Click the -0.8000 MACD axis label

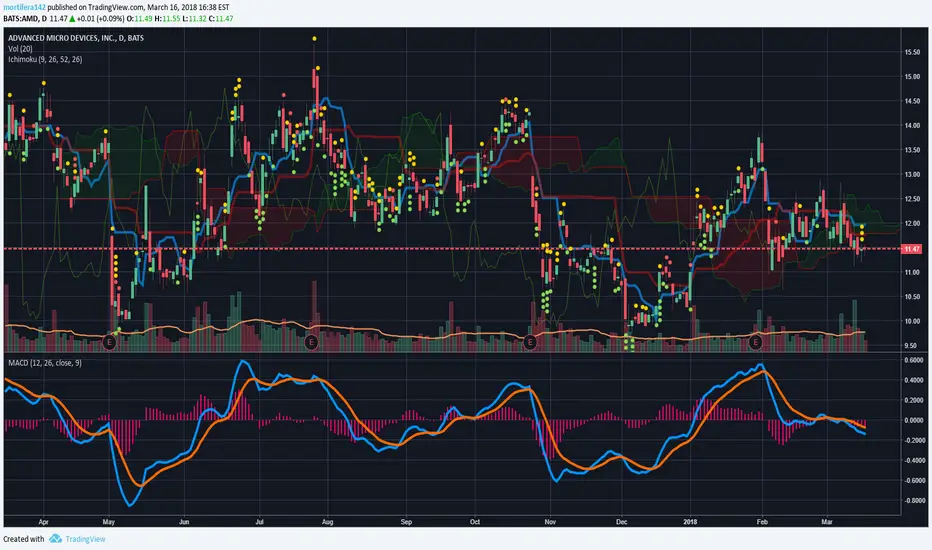coord(914,501)
